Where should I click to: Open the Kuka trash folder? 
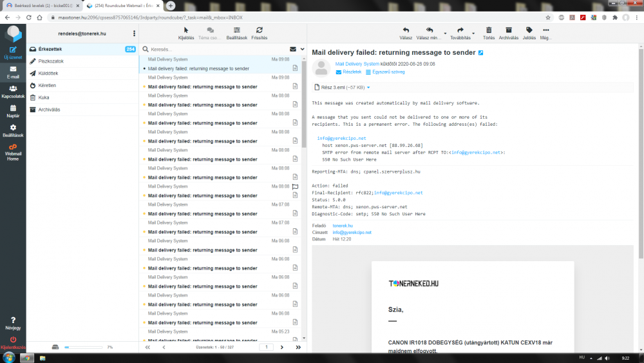pyautogui.click(x=82, y=97)
